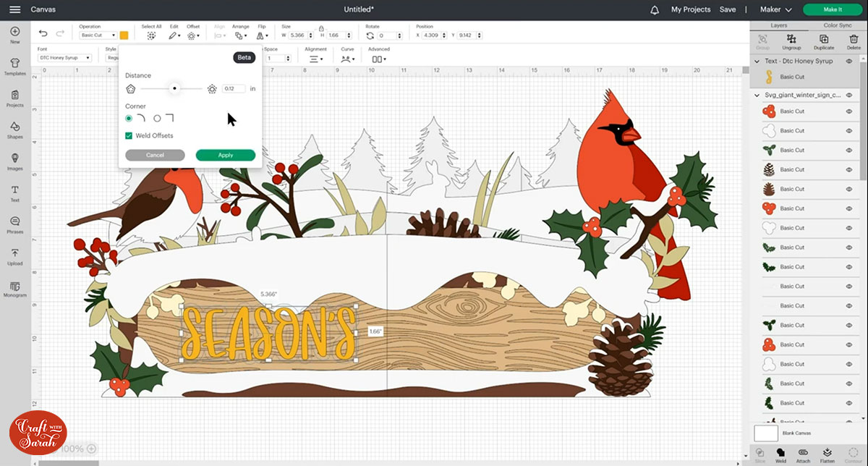Switch to the Color Sync tab
Screen dimensions: 868x466
click(837, 25)
